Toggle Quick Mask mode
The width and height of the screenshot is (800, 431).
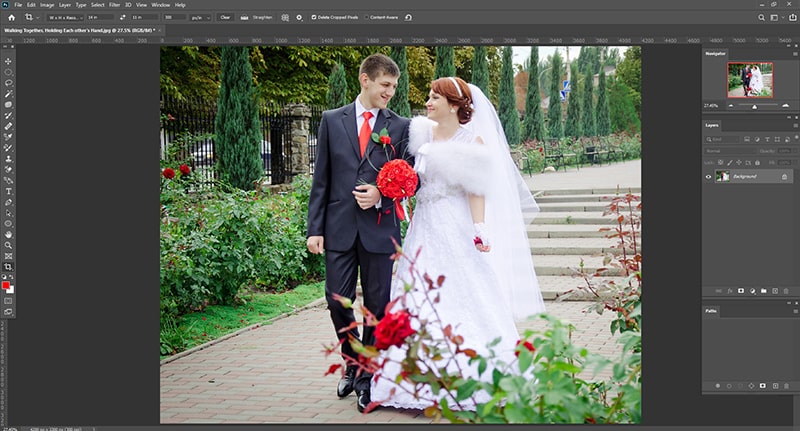pos(8,301)
